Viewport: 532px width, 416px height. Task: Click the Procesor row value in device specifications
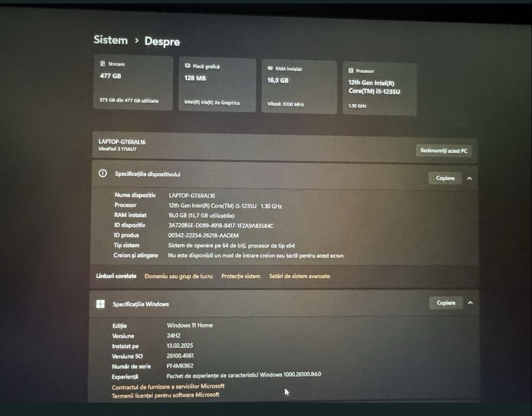point(225,206)
